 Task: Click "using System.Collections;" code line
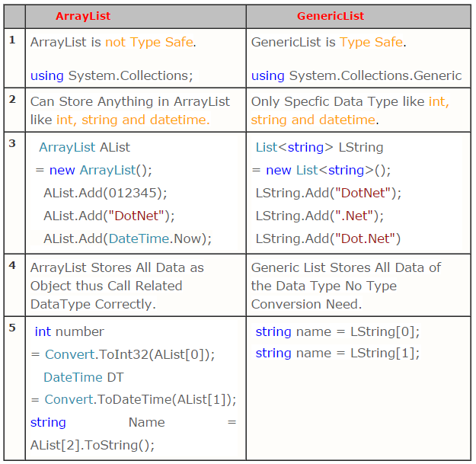pos(111,75)
